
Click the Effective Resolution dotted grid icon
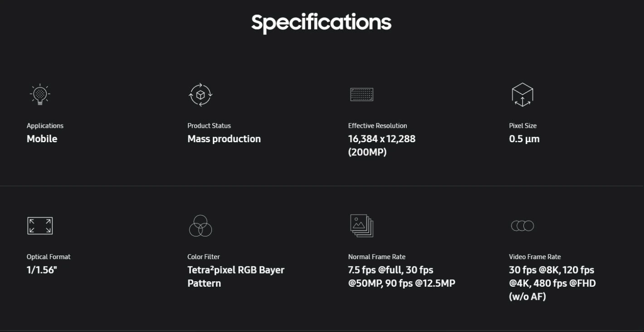point(361,95)
